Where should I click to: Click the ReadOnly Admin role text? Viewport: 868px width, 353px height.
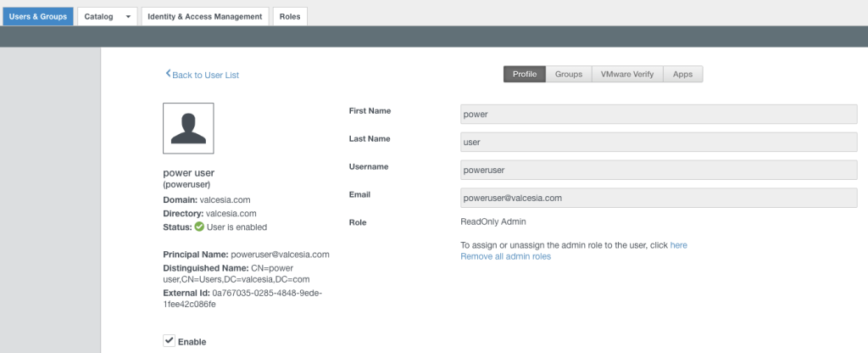pyautogui.click(x=493, y=221)
